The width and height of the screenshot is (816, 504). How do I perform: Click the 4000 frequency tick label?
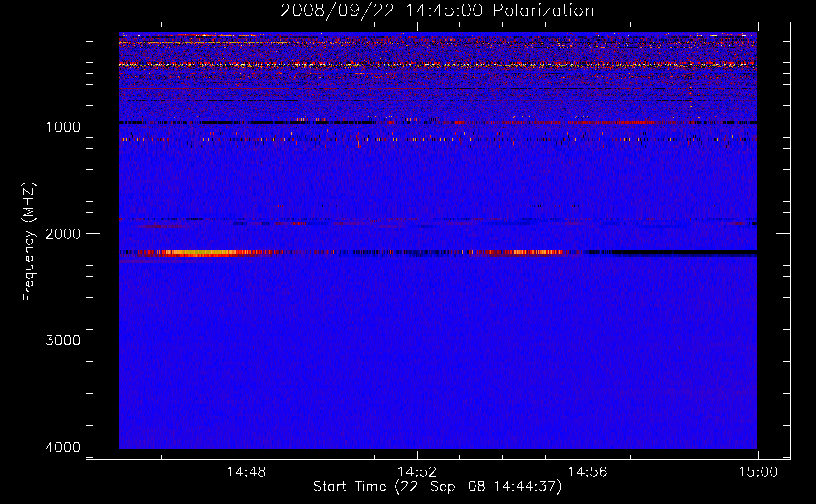click(x=63, y=447)
